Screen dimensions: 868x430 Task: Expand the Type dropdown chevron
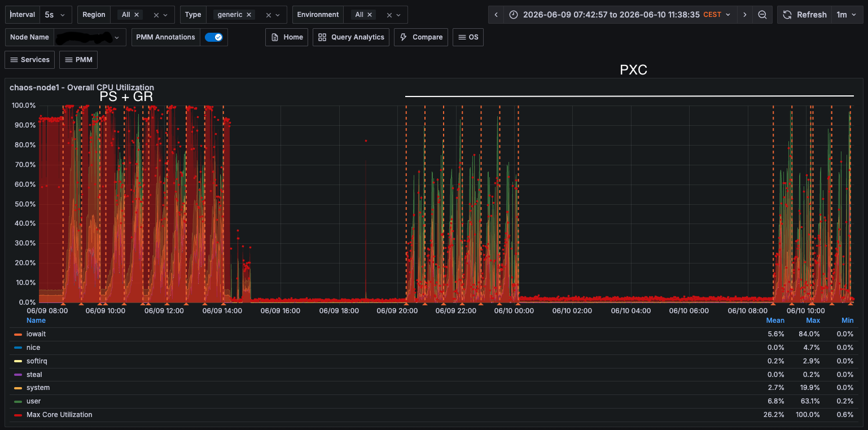278,15
